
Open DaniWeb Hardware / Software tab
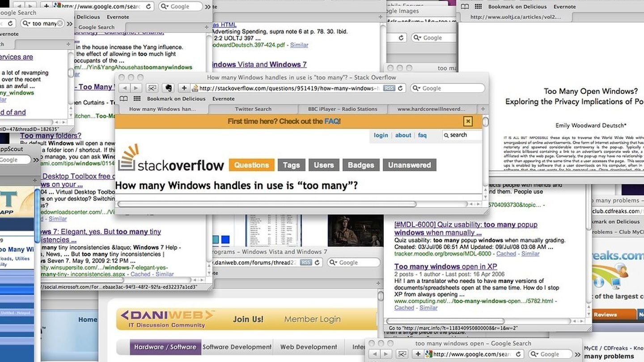[x=165, y=347]
